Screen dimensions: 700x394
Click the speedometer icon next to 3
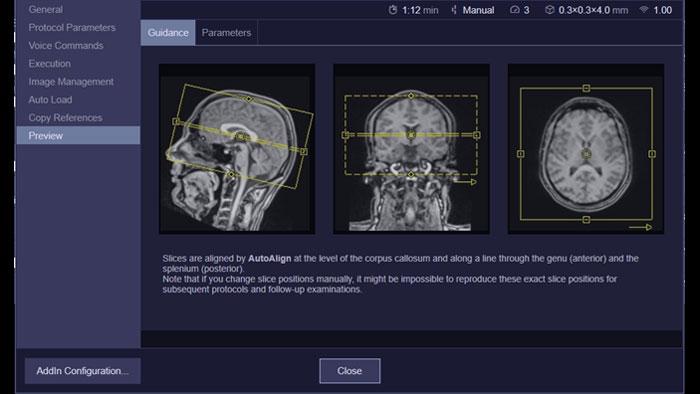pyautogui.click(x=515, y=10)
